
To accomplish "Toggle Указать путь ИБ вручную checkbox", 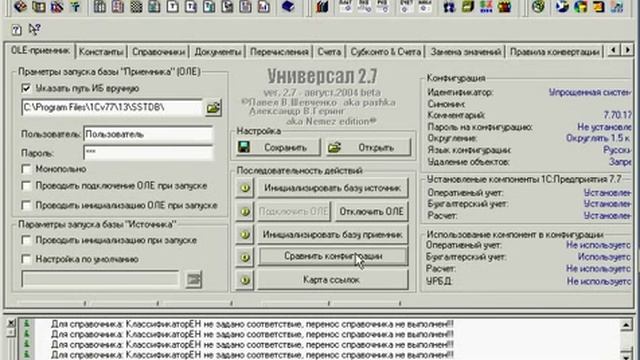I will pos(26,88).
